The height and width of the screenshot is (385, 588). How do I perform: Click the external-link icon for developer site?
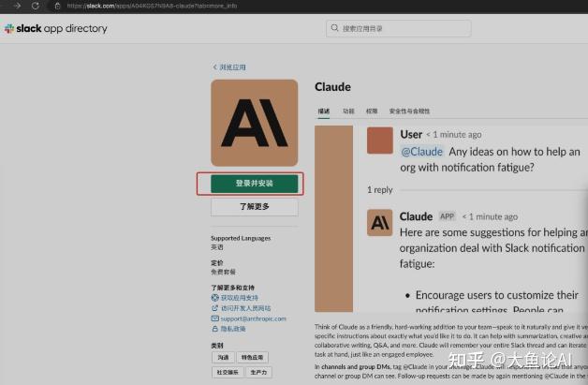tap(214, 308)
